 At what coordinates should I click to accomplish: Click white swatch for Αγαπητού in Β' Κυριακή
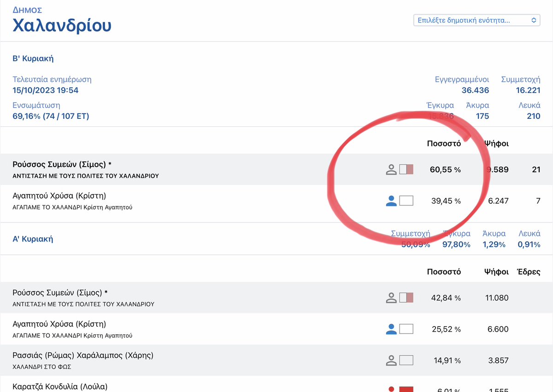point(406,200)
